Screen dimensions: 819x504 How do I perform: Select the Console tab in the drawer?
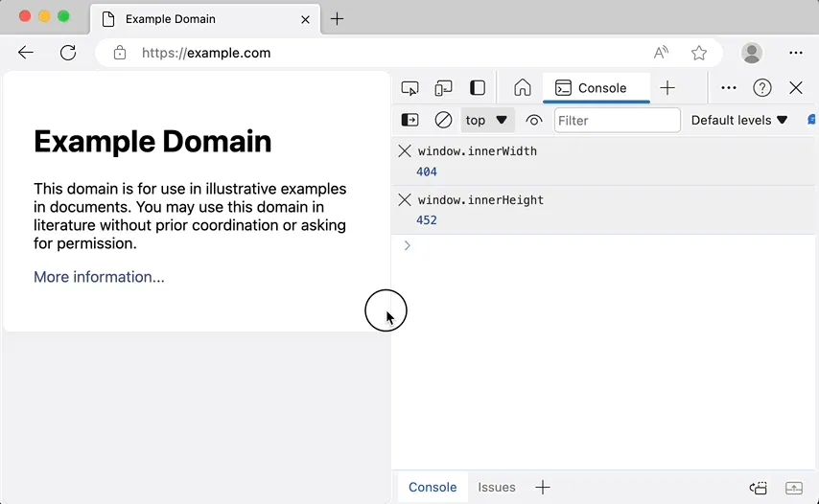pyautogui.click(x=433, y=488)
